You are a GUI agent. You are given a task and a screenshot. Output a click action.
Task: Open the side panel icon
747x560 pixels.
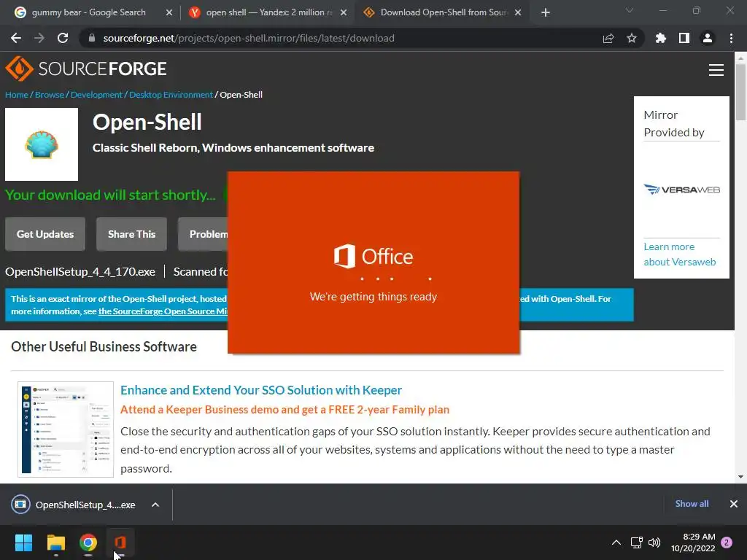[x=684, y=38]
